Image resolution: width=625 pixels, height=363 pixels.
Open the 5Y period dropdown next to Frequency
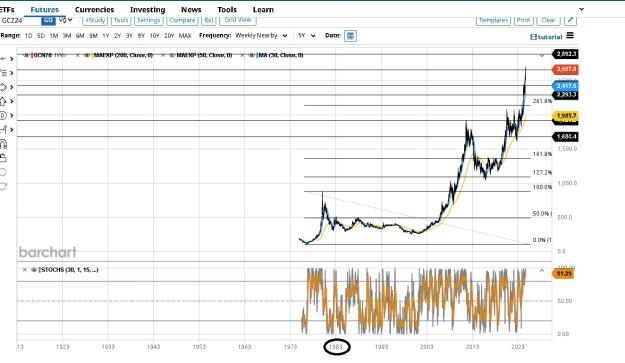pos(307,35)
